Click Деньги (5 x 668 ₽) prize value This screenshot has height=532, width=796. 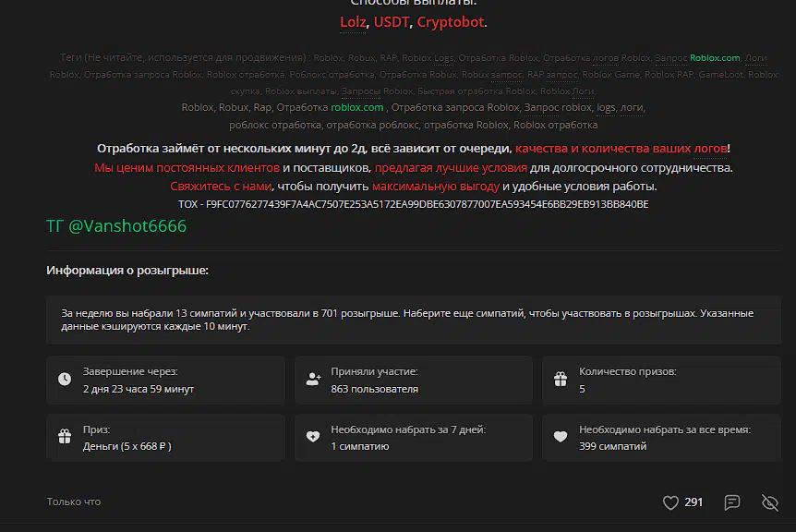click(127, 446)
